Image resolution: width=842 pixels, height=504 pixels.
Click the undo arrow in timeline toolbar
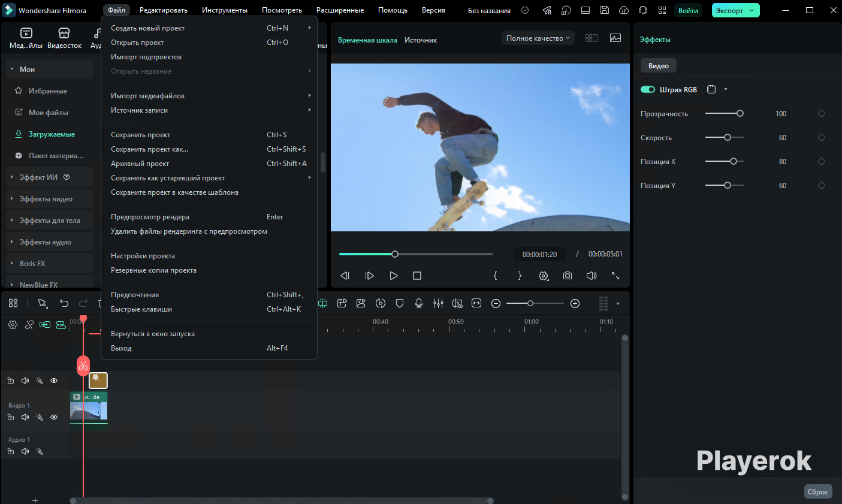[x=64, y=303]
